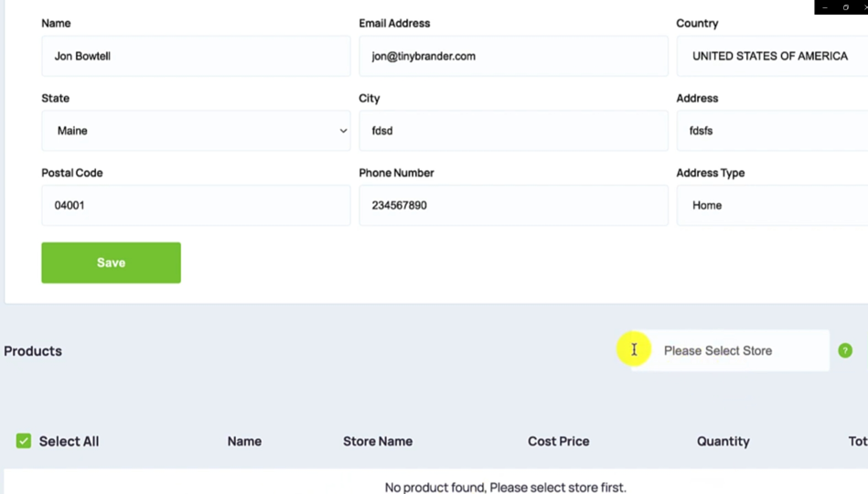Screen dimensions: 868x494
Task: Click the Phone Number input field
Action: point(512,205)
